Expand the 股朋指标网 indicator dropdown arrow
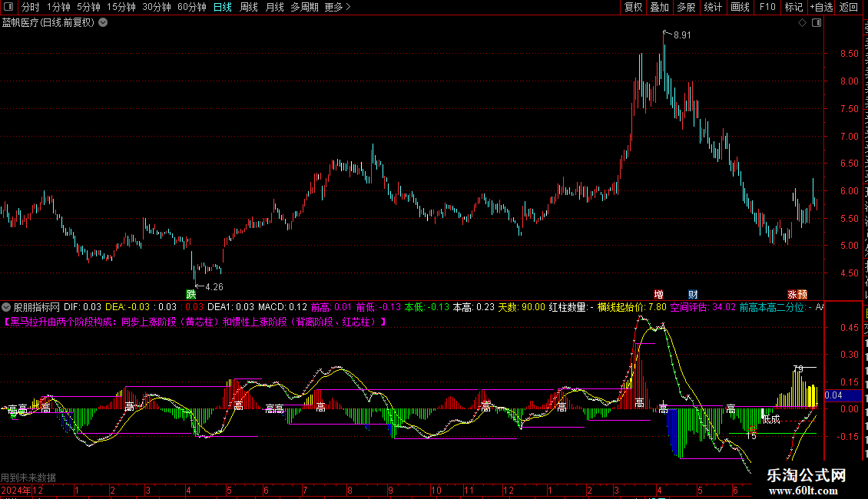868x499 pixels. point(6,307)
